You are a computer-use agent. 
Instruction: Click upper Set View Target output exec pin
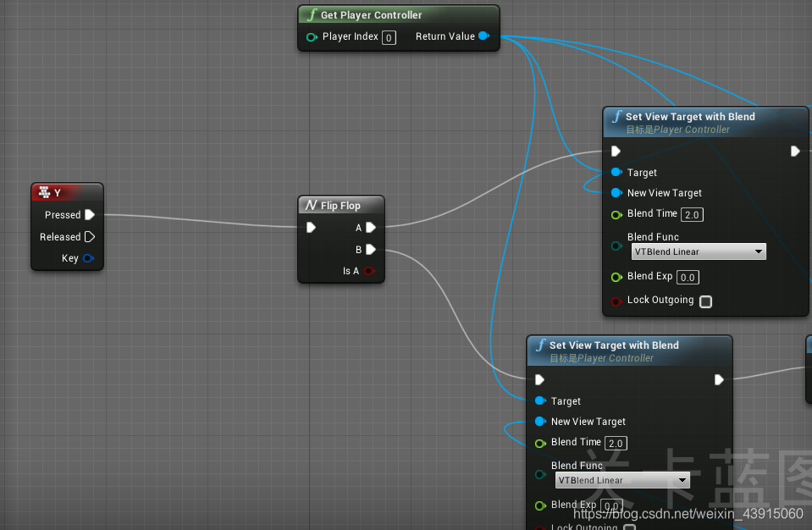795,152
